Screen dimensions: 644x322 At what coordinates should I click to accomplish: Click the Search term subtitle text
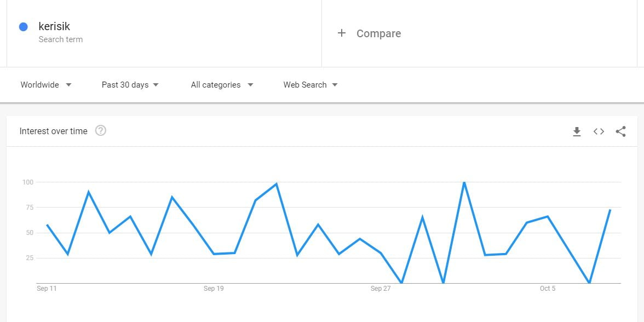coord(61,39)
